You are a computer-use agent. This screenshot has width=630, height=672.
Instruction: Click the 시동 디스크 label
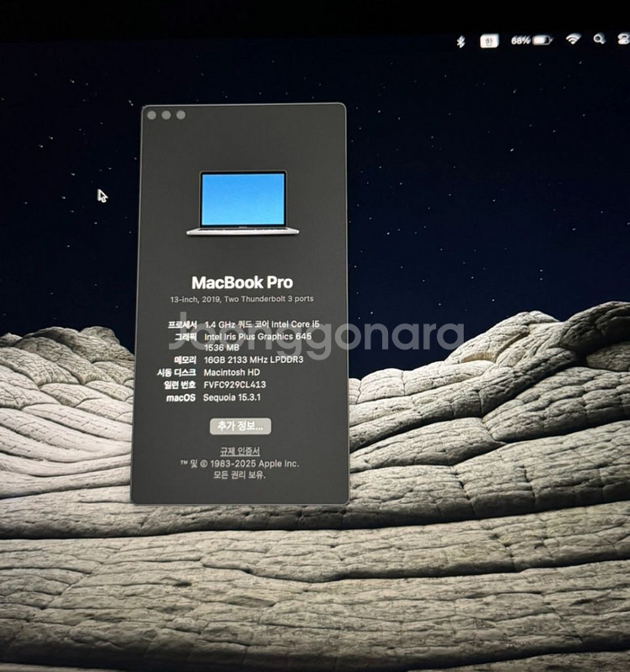[x=176, y=372]
